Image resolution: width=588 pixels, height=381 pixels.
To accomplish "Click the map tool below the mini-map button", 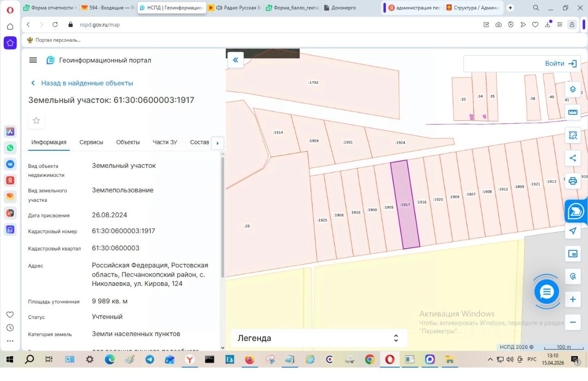I will (x=573, y=277).
